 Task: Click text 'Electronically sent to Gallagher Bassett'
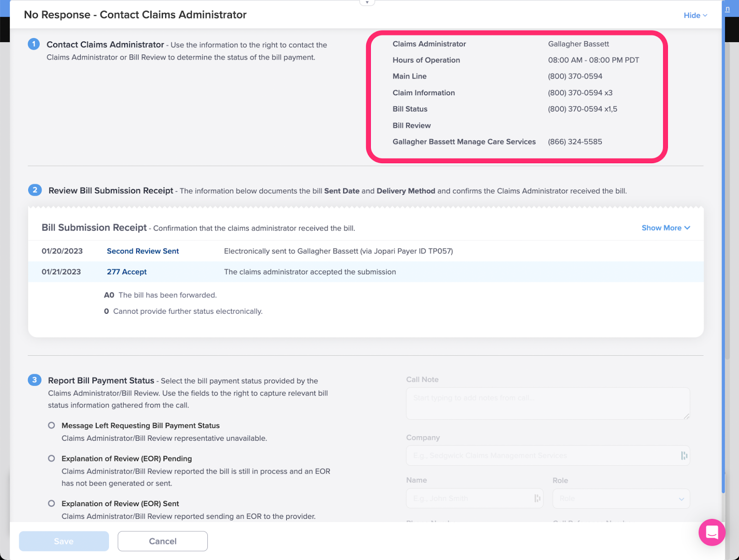(291, 251)
